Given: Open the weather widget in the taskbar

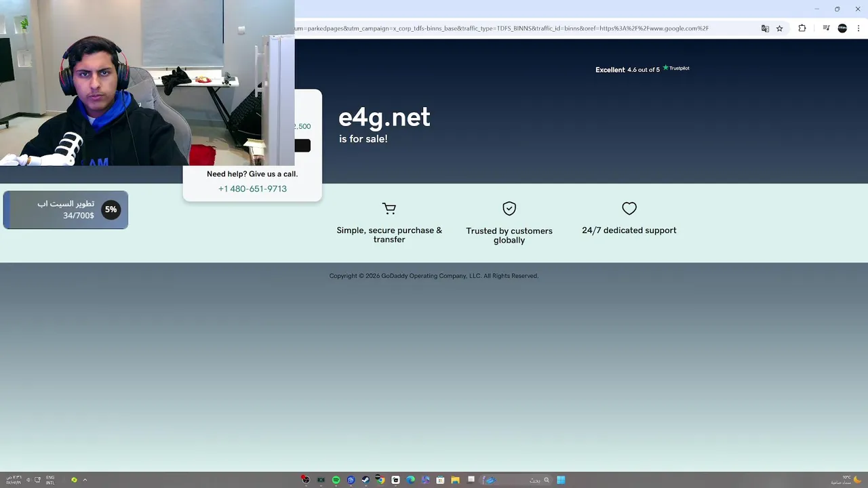Looking at the screenshot, I should (x=848, y=480).
